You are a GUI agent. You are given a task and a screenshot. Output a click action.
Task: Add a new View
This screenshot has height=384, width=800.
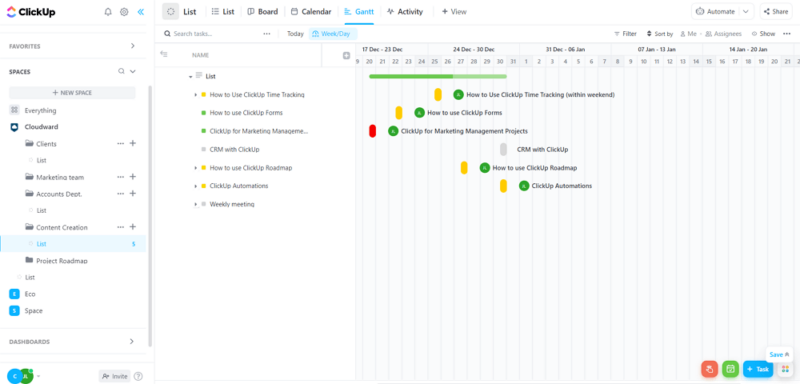tap(454, 12)
